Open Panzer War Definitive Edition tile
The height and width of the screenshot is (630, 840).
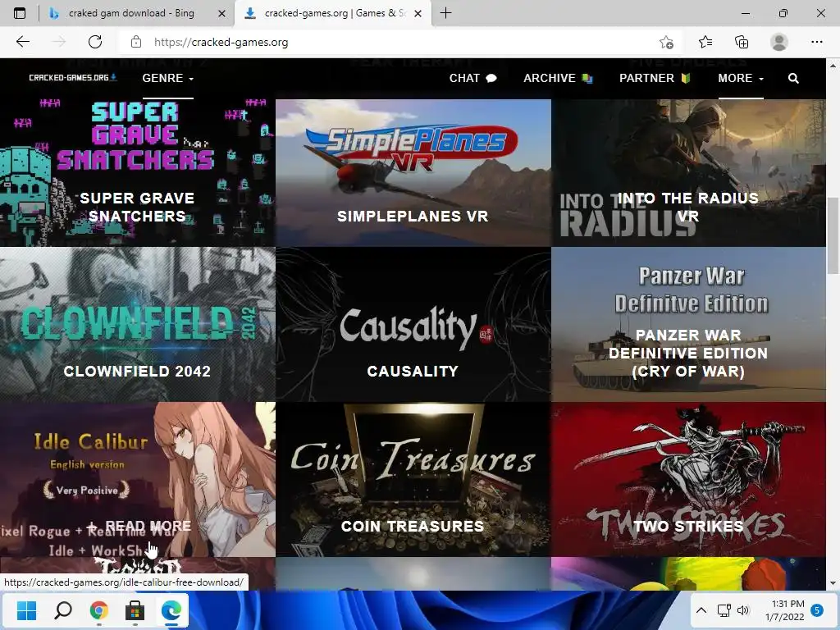[688, 324]
